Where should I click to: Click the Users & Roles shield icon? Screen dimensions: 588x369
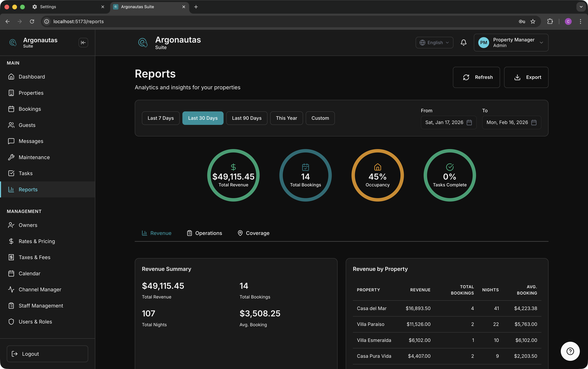[11, 322]
